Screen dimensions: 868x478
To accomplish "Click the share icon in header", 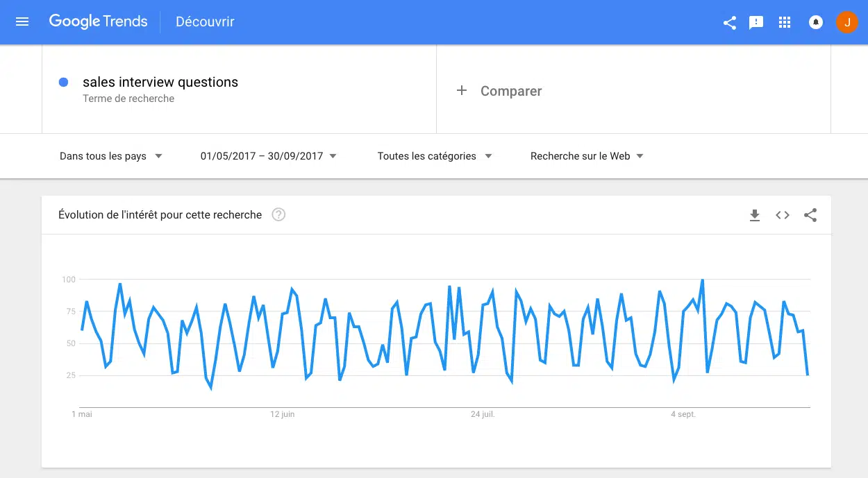I will (x=730, y=22).
